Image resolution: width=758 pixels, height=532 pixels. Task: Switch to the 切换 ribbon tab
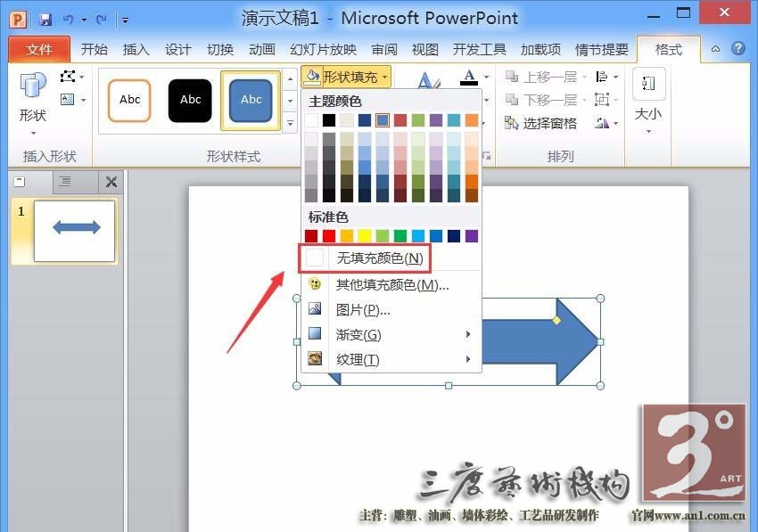(220, 49)
